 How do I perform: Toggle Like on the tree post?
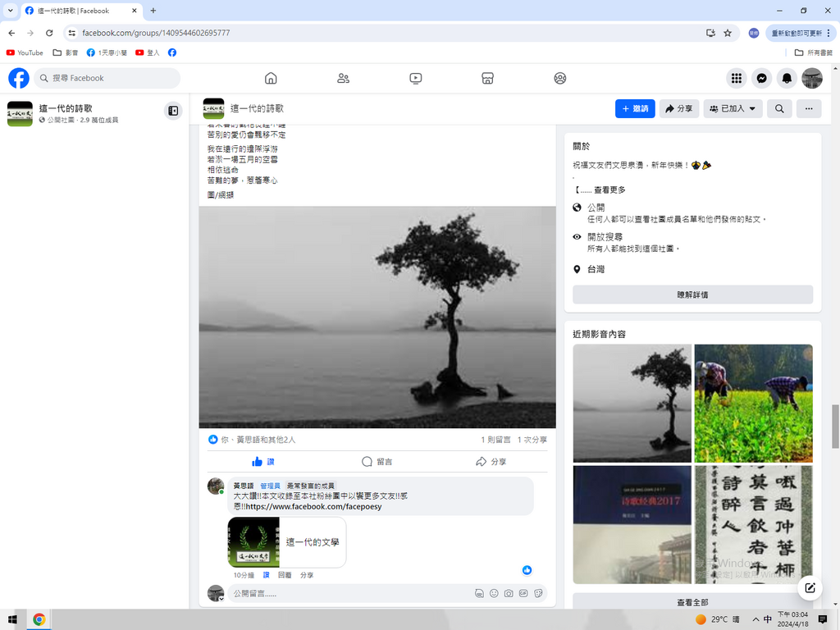coord(263,462)
